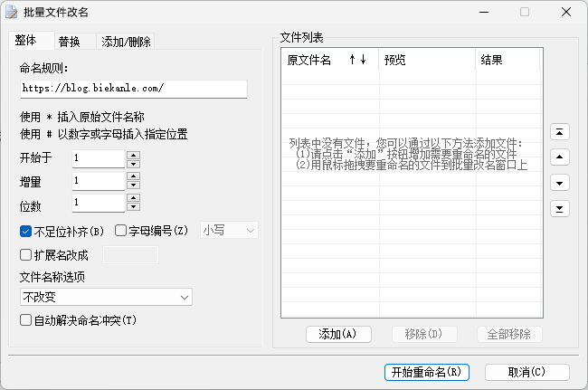Screen dimensions: 588x390
Task: Expand the 文件名称选项 不改变 dropdown
Action: 106,297
